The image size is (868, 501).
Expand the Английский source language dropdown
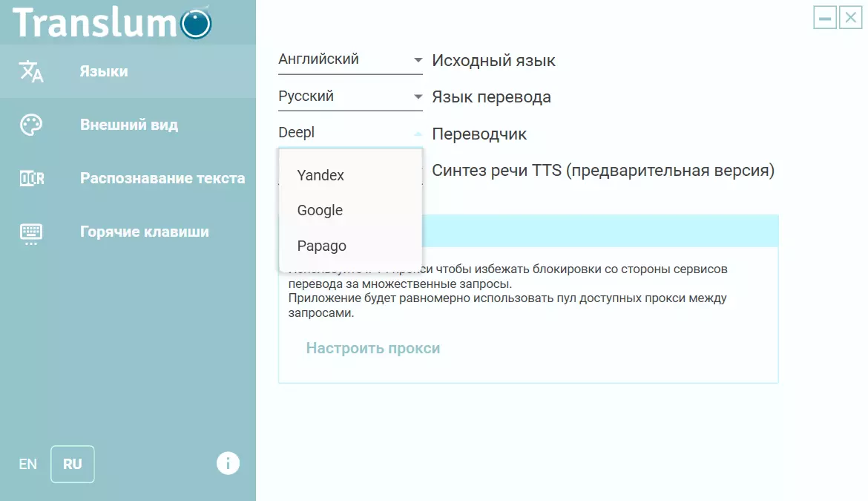click(x=350, y=60)
